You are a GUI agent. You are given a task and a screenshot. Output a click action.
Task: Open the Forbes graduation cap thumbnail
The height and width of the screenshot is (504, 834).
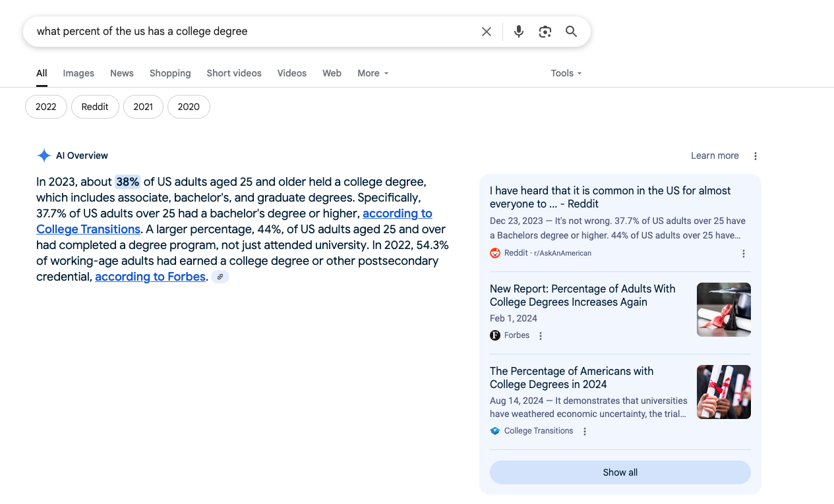723,310
